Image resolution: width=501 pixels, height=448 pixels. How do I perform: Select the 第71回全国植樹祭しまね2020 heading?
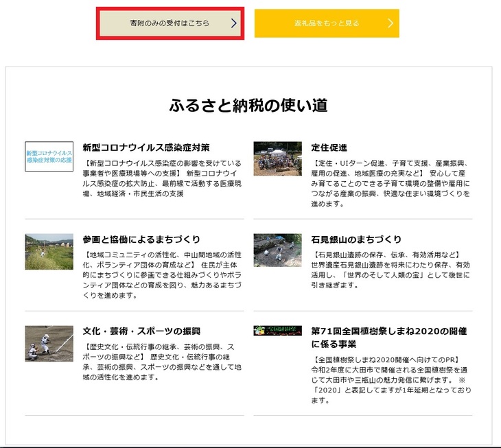[389, 337]
